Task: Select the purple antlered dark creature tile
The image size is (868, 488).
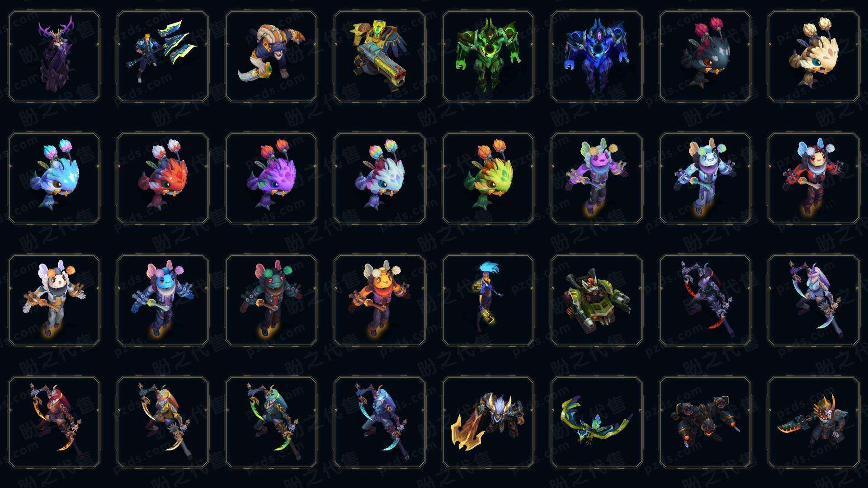Action: point(54,56)
